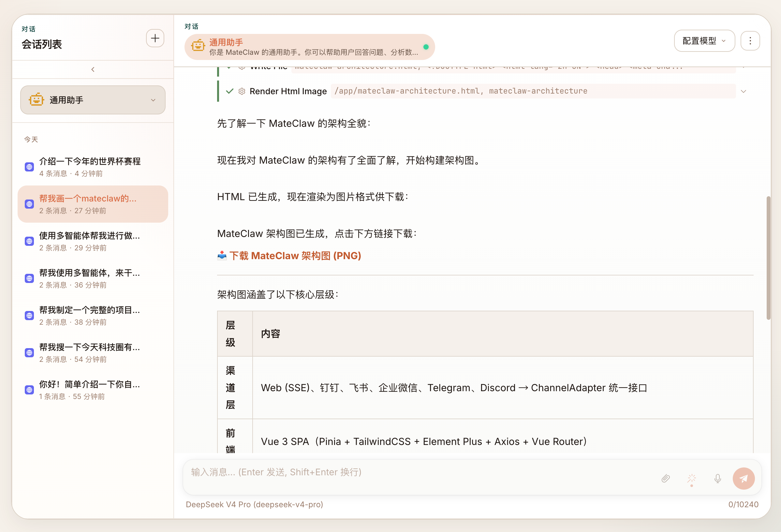
Task: Click the new conversation plus button
Action: (x=155, y=38)
